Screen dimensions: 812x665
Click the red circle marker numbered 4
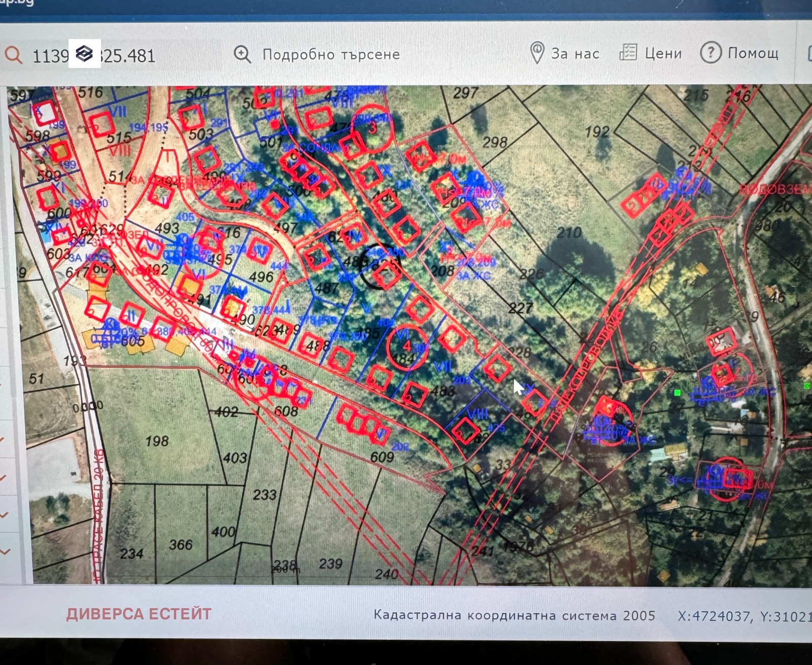[x=407, y=346]
